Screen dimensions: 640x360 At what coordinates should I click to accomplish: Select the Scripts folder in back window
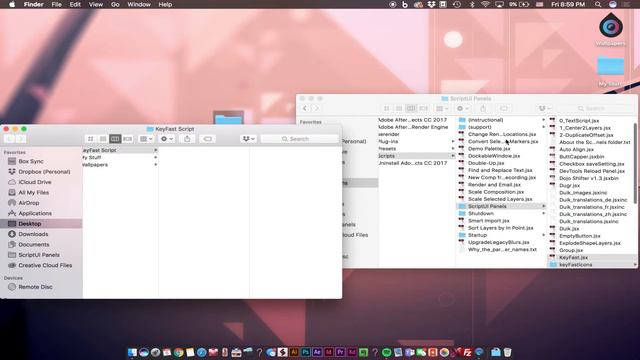coord(416,156)
